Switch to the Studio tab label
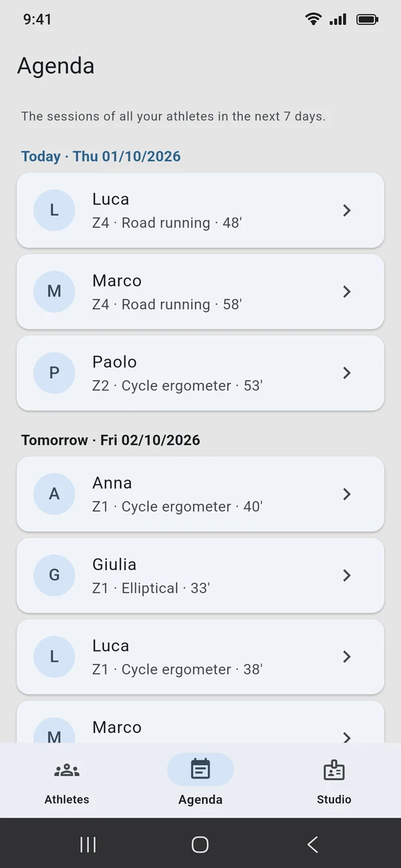The width and height of the screenshot is (401, 868). coord(334,799)
